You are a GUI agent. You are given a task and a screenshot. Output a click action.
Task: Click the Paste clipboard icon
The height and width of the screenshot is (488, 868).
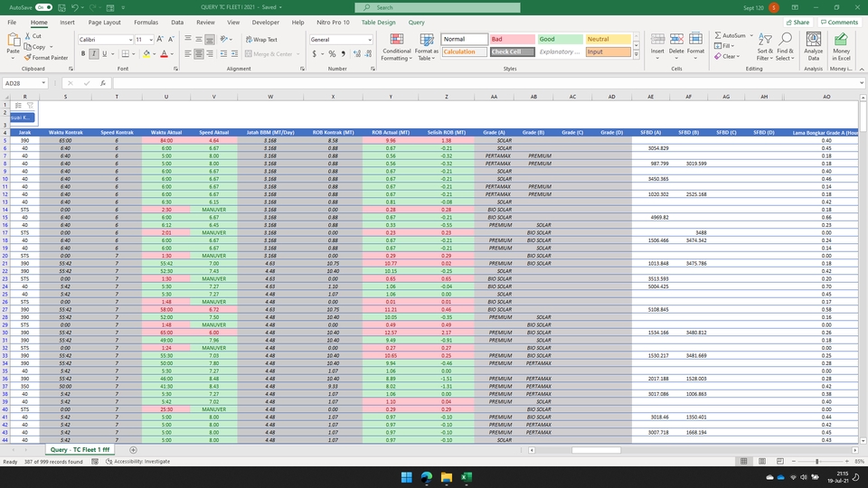[x=14, y=41]
